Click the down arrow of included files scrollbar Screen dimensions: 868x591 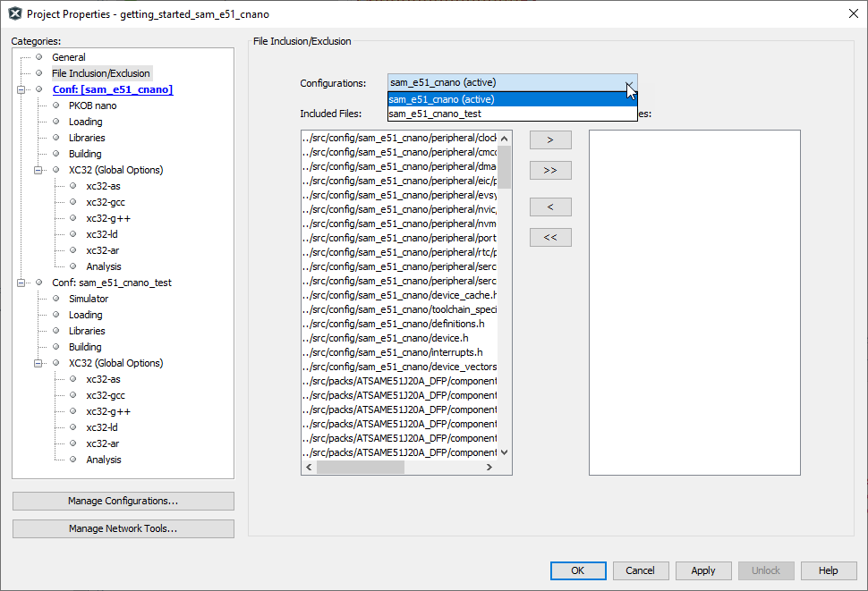[x=504, y=452]
